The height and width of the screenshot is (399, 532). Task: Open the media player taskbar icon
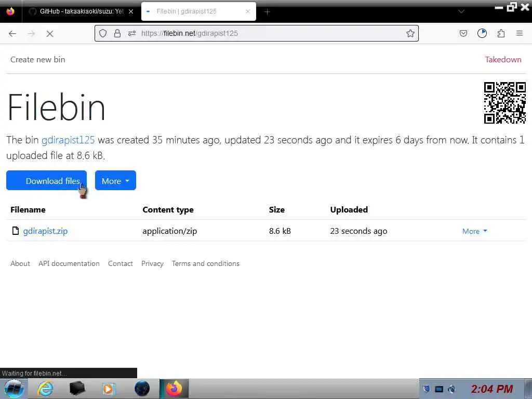[109, 389]
